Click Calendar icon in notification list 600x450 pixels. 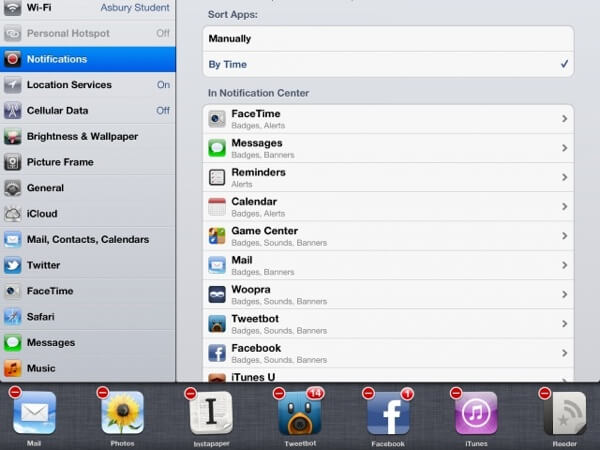(217, 207)
